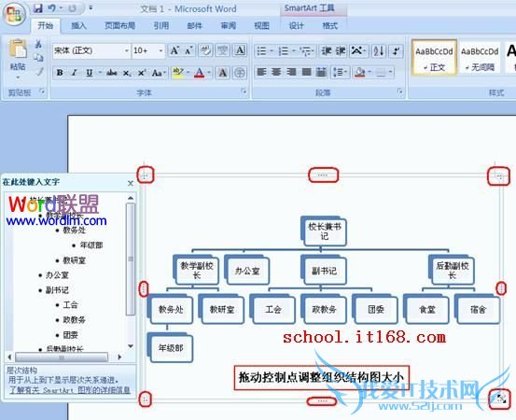The width and height of the screenshot is (516, 420).
Task: Select the 正文 style thumbnail
Action: tap(434, 58)
